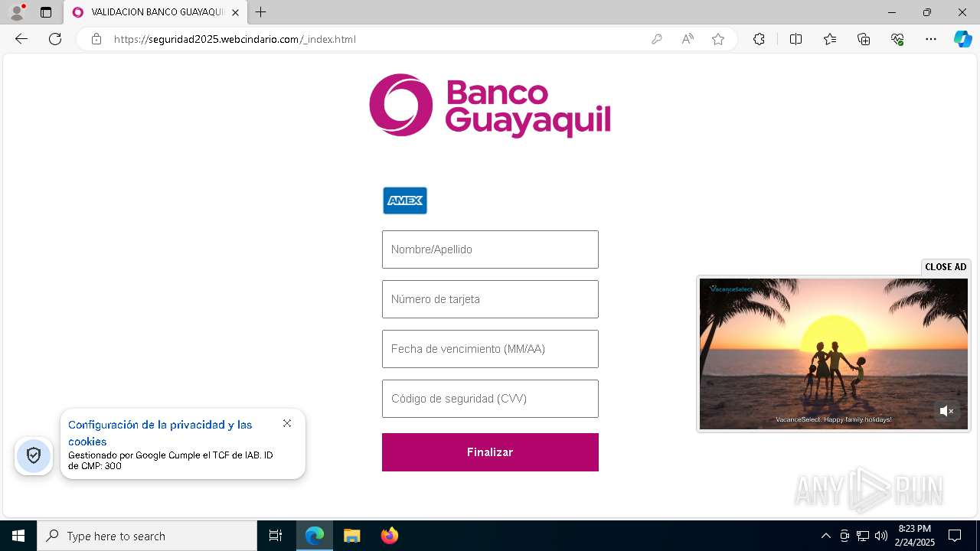Open the Copilot sidebar icon

pos(962,39)
